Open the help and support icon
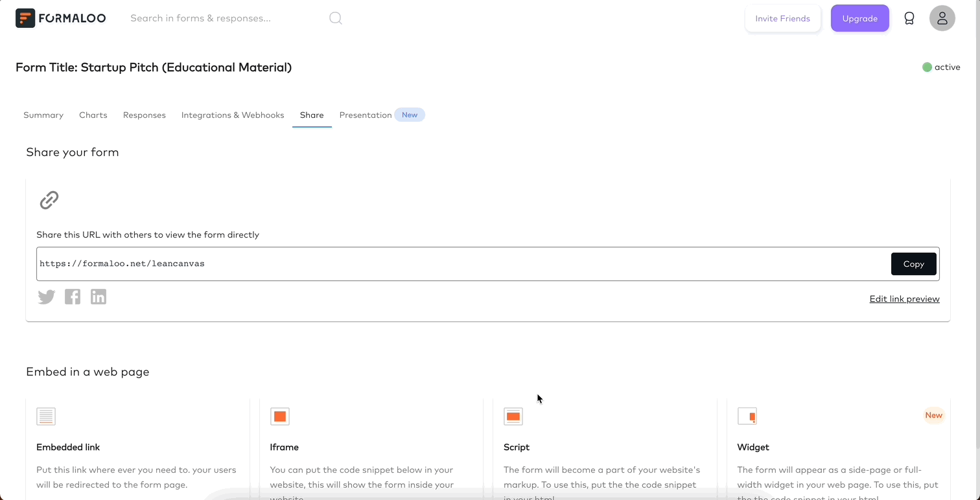 pyautogui.click(x=909, y=18)
